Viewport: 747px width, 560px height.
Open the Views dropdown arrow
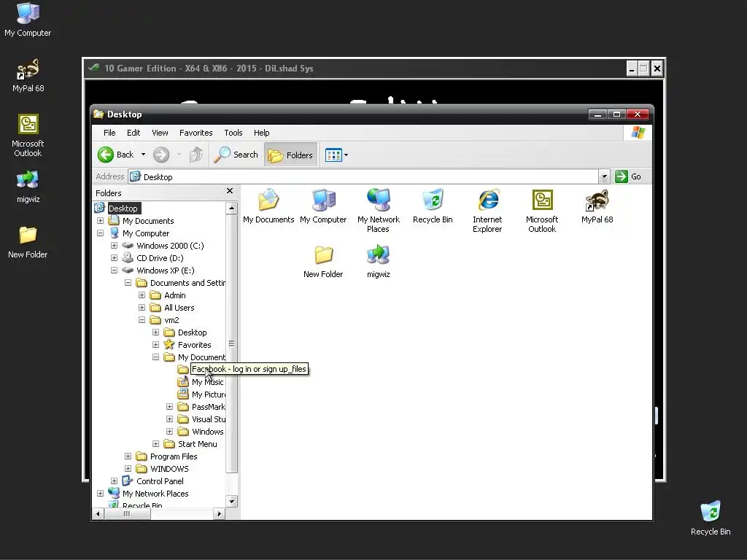346,155
